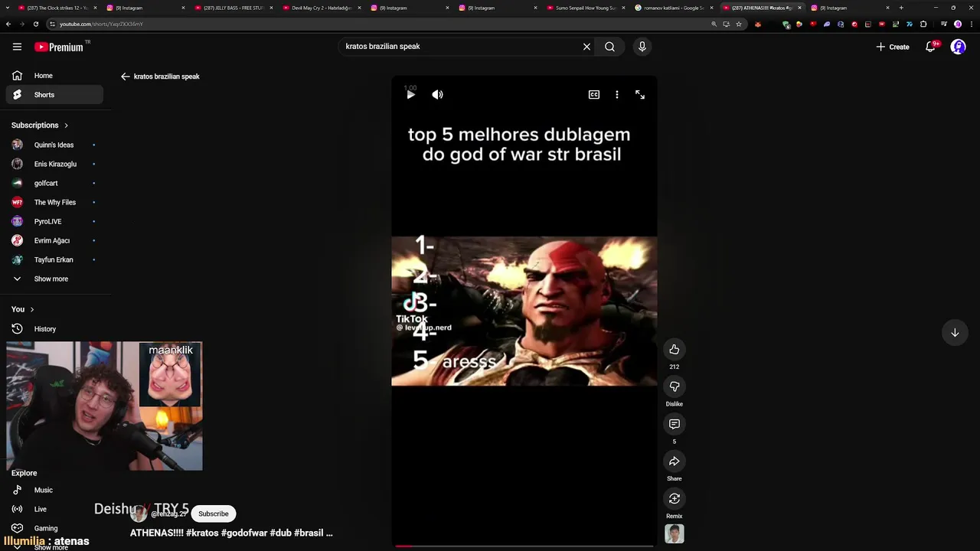Open Evrim Ağacı channel
Screen dimensions: 980x551
(54, 240)
